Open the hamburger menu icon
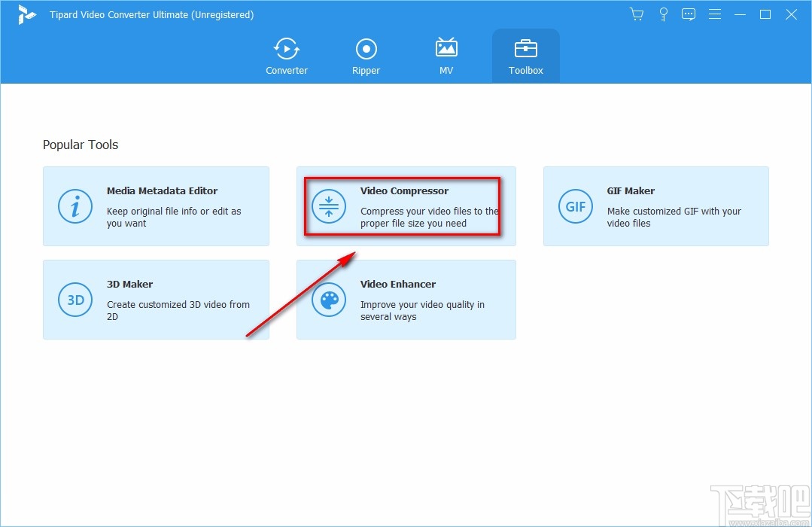 tap(715, 14)
